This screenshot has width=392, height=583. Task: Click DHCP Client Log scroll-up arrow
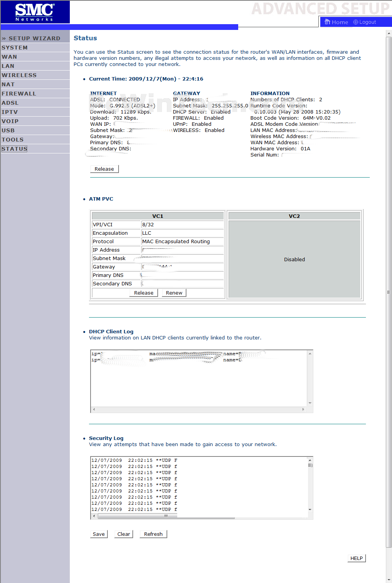310,354
